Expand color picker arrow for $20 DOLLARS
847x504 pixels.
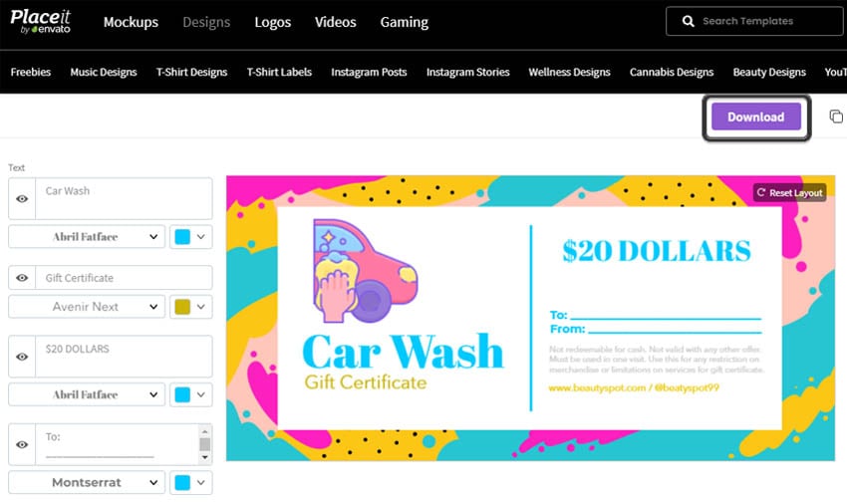(x=201, y=394)
